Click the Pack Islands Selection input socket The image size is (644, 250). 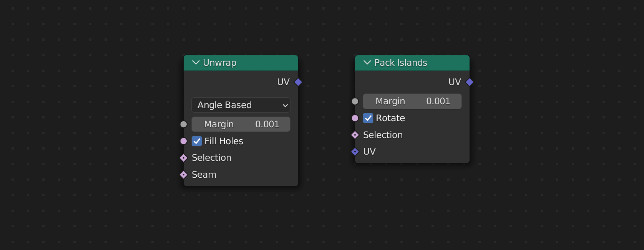click(x=355, y=135)
